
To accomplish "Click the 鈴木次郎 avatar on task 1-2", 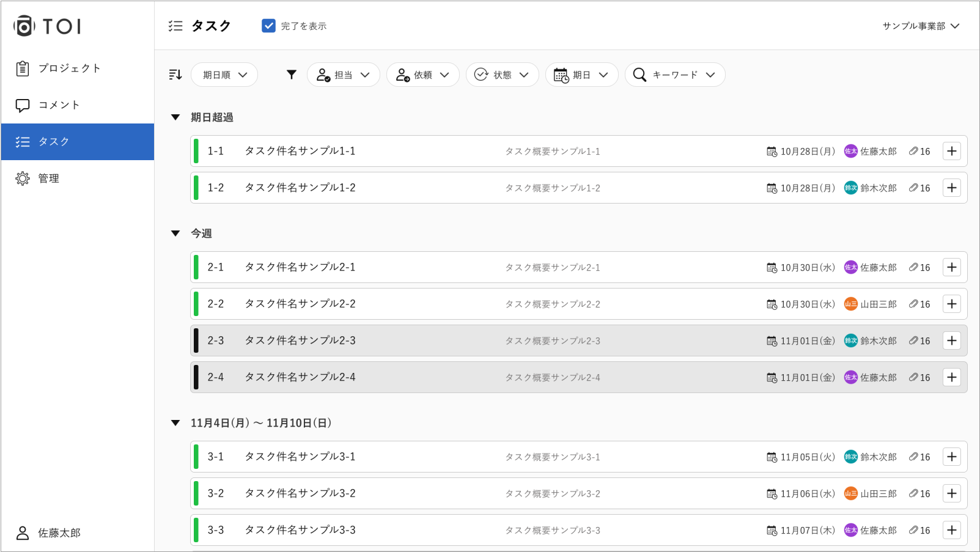I will (x=850, y=188).
